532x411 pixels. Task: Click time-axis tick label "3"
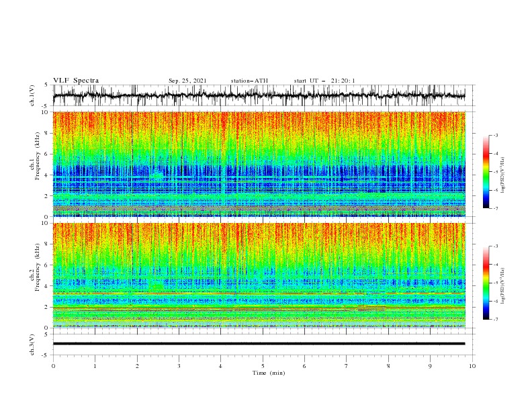click(179, 366)
